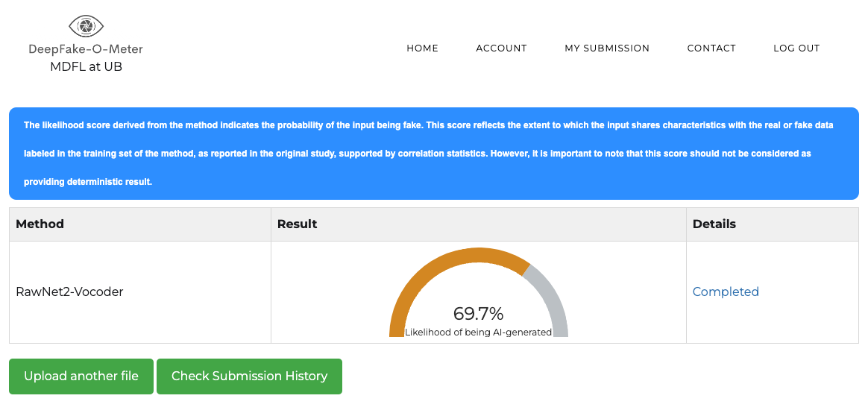Image resolution: width=868 pixels, height=416 pixels.
Task: Click the Details column header
Action: (x=773, y=224)
